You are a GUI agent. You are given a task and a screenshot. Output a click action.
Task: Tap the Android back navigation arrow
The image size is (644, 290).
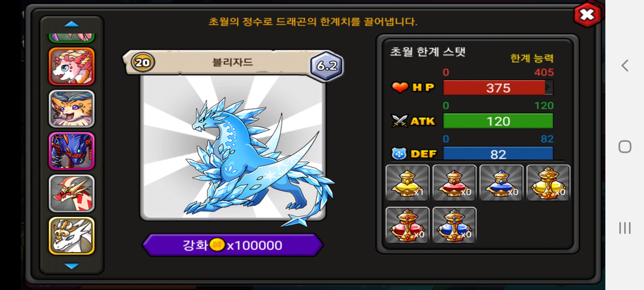(x=625, y=66)
